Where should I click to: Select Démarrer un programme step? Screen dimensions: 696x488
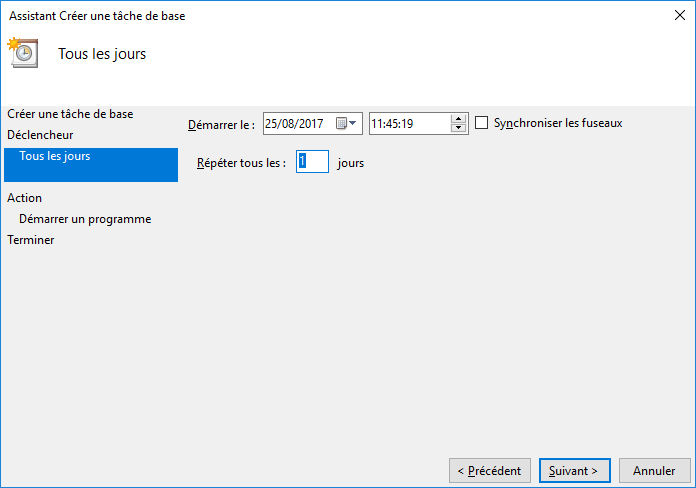click(85, 219)
